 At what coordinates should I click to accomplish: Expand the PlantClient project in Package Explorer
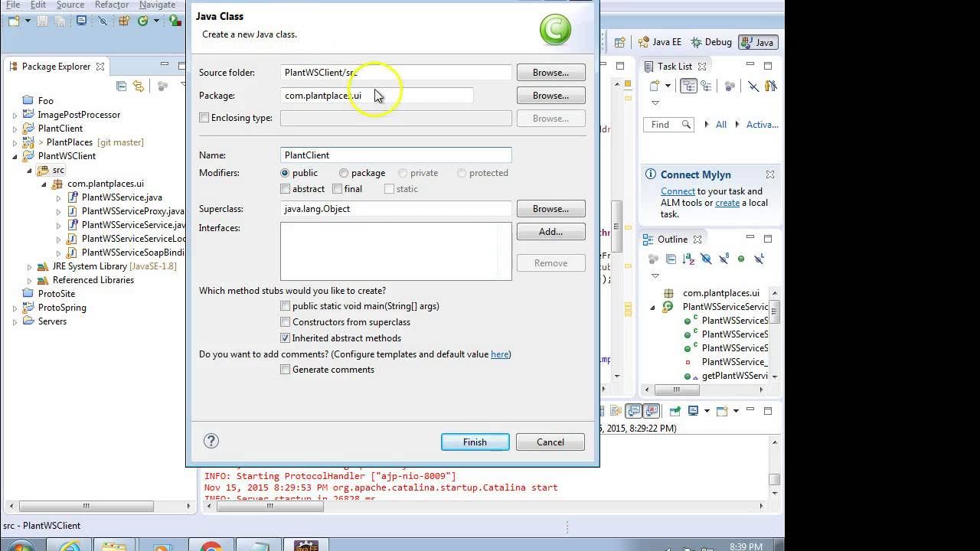coord(15,129)
